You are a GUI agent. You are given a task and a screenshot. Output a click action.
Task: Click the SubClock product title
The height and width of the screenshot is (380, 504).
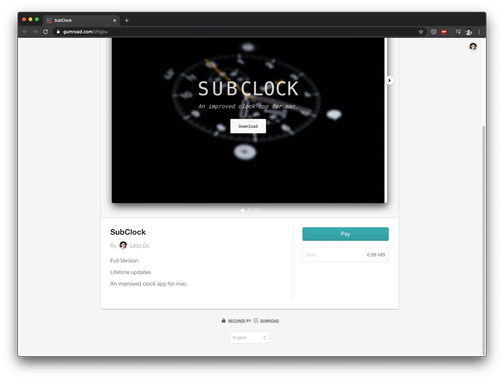tap(128, 232)
